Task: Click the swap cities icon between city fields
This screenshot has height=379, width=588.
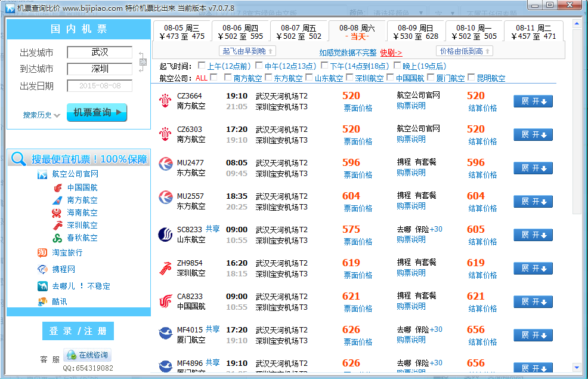Action: [142, 61]
